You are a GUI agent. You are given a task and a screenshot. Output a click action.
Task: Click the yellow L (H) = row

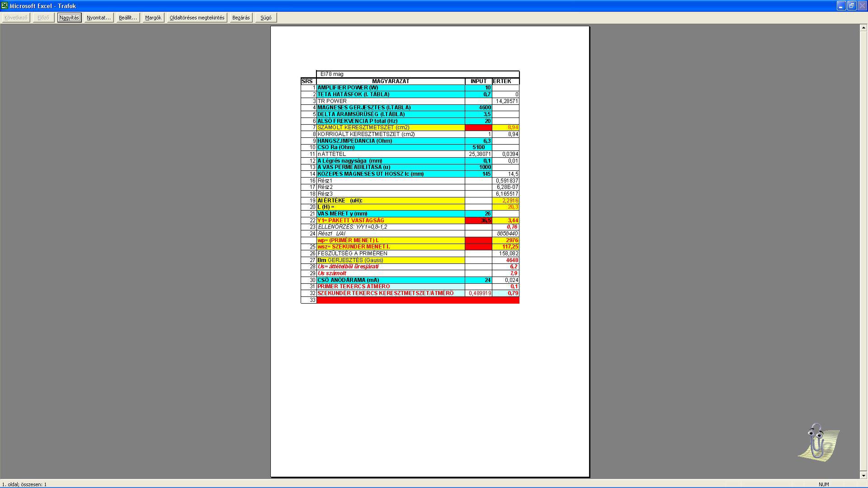(390, 207)
